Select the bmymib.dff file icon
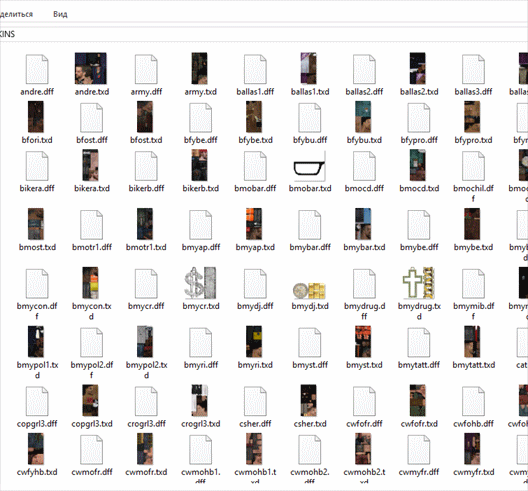 click(x=473, y=284)
